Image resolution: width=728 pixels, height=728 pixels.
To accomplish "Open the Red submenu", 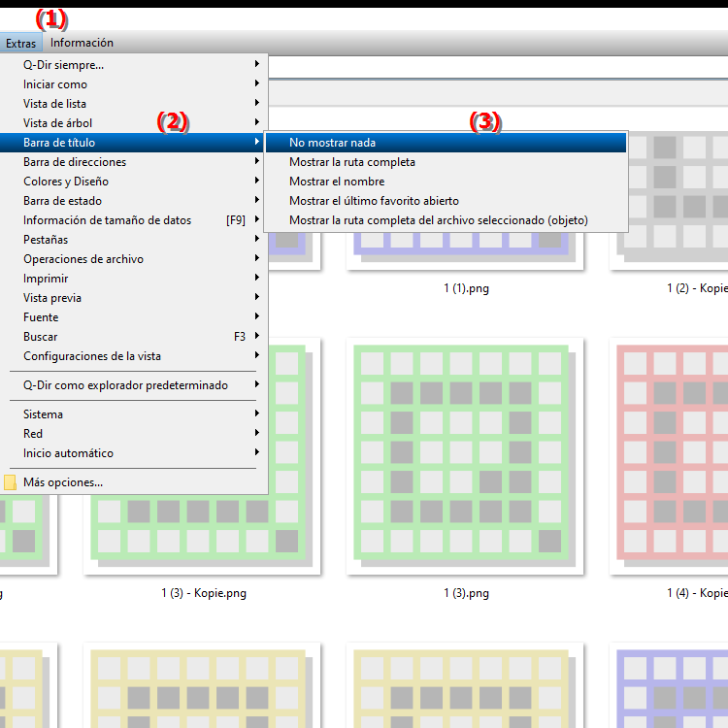I will (x=134, y=434).
